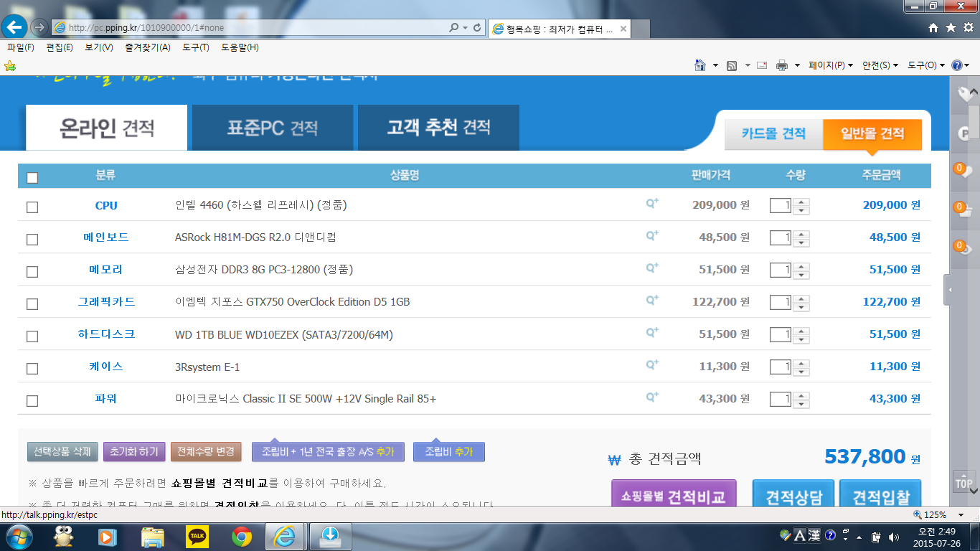Viewport: 980px width, 551px height.
Task: Check the 메인보드 row checkbox
Action: click(32, 239)
